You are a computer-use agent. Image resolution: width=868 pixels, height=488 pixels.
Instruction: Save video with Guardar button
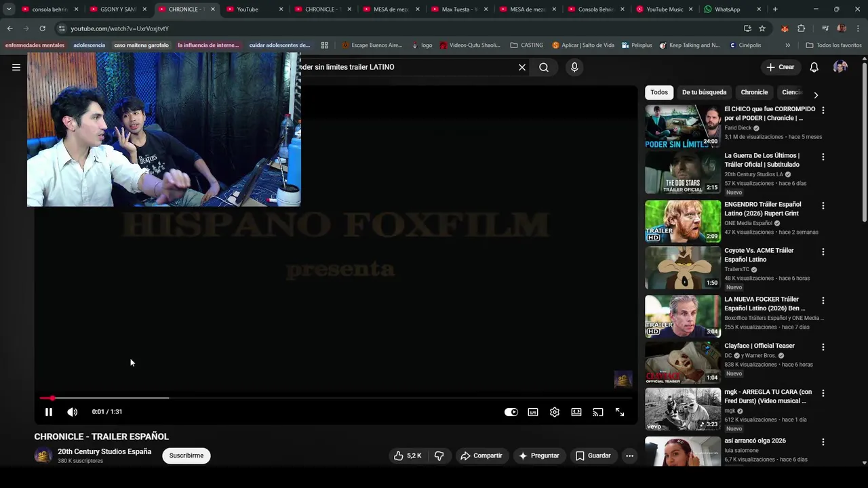pyautogui.click(x=593, y=455)
